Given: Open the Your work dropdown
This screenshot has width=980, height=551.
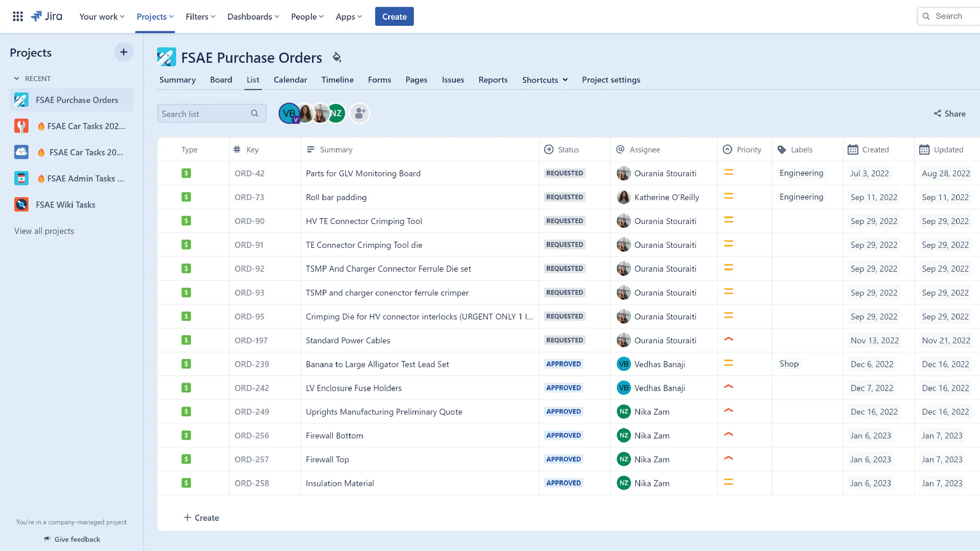Looking at the screenshot, I should click(x=102, y=16).
